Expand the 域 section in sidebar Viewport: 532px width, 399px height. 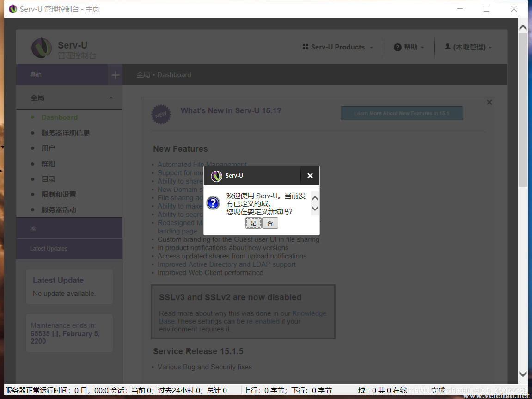(x=69, y=228)
